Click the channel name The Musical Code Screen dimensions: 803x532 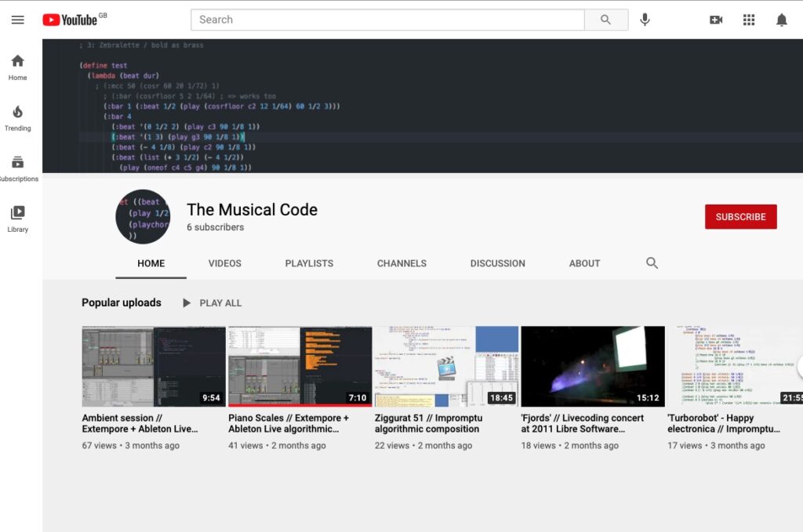pos(252,210)
